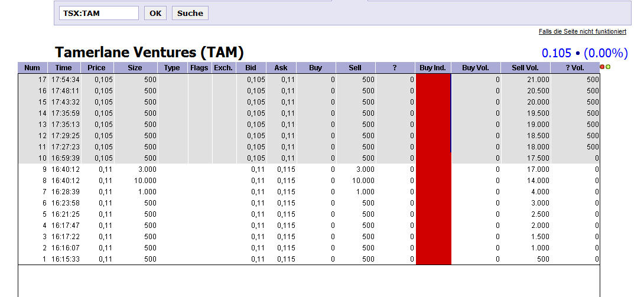Click the Time column header
Screen dimensions: 644x297
click(x=64, y=68)
